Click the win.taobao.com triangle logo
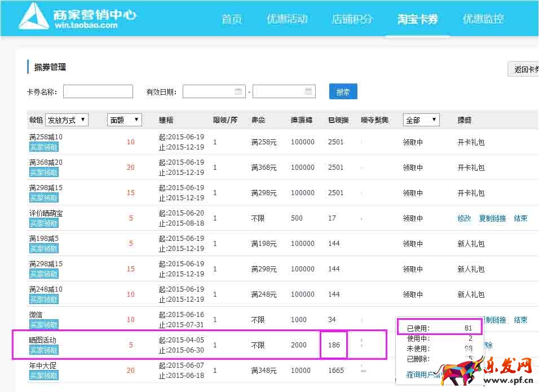Image resolution: width=539 pixels, height=392 pixels. tap(35, 16)
